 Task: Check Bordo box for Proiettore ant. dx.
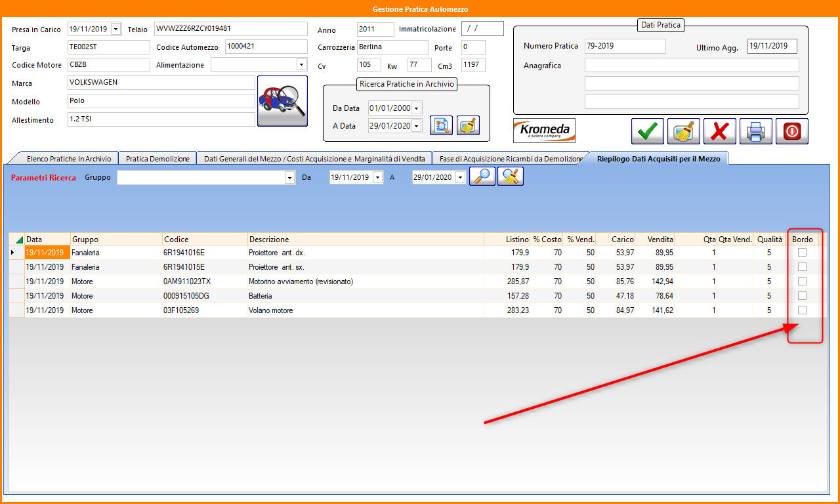(x=802, y=253)
